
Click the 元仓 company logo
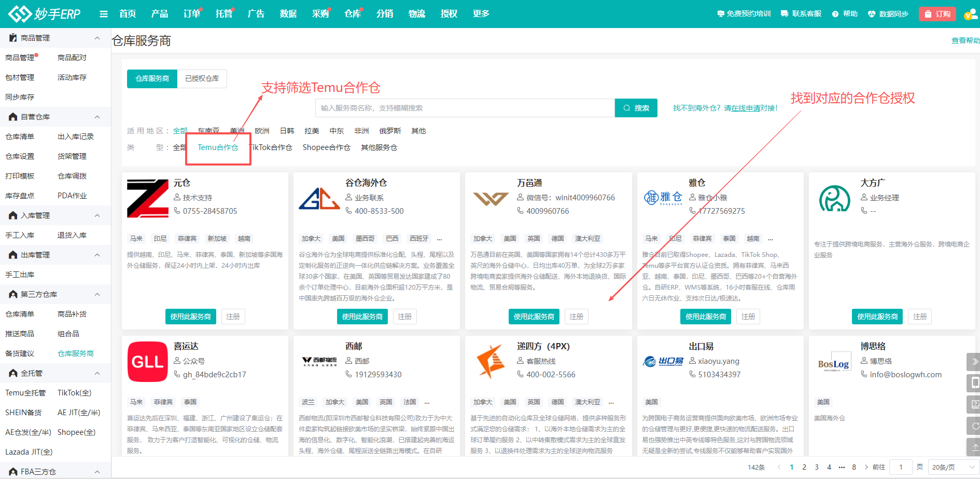coord(148,198)
